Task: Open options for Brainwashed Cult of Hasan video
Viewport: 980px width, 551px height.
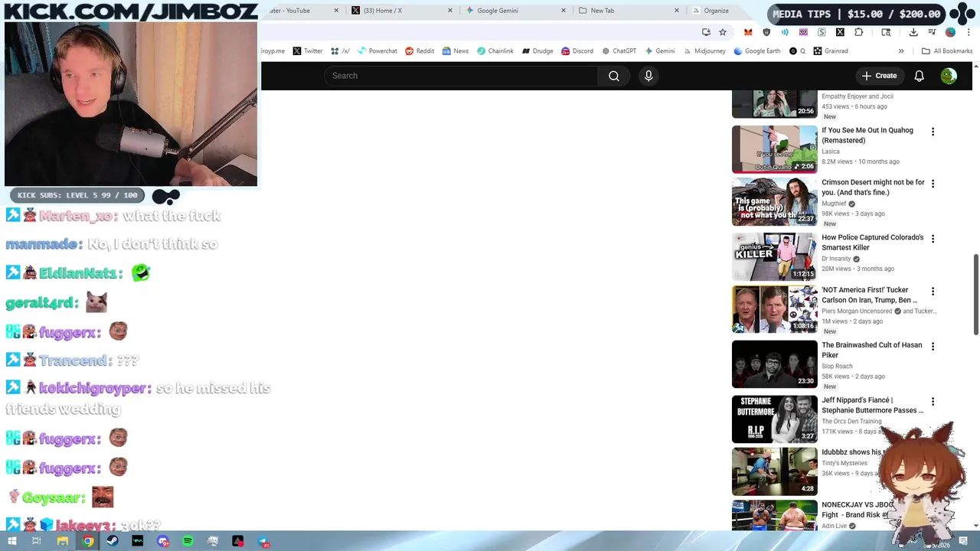Action: [933, 346]
